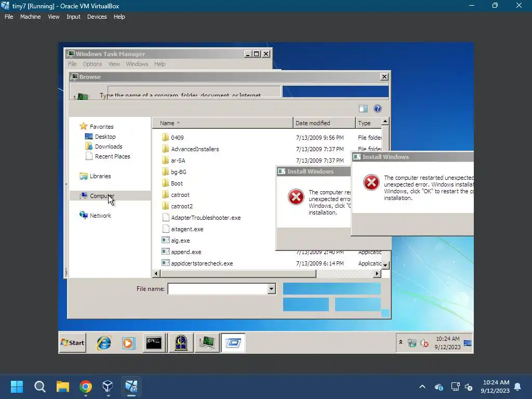532x399 pixels.
Task: Launch Internet Explorer from VM taskbar
Action: (x=104, y=343)
